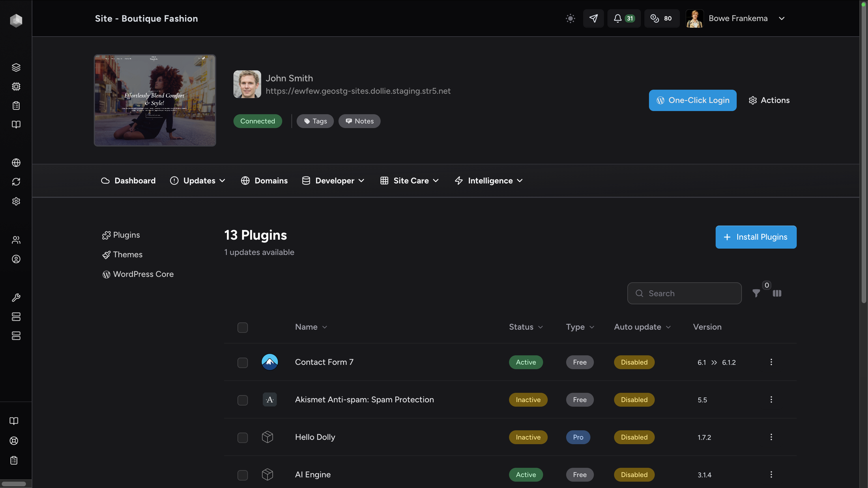Check the Contact Form 7 checkbox

[x=242, y=363]
